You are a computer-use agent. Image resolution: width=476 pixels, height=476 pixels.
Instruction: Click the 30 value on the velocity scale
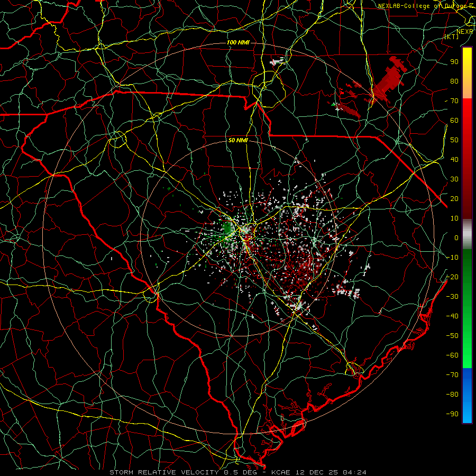tap(454, 179)
